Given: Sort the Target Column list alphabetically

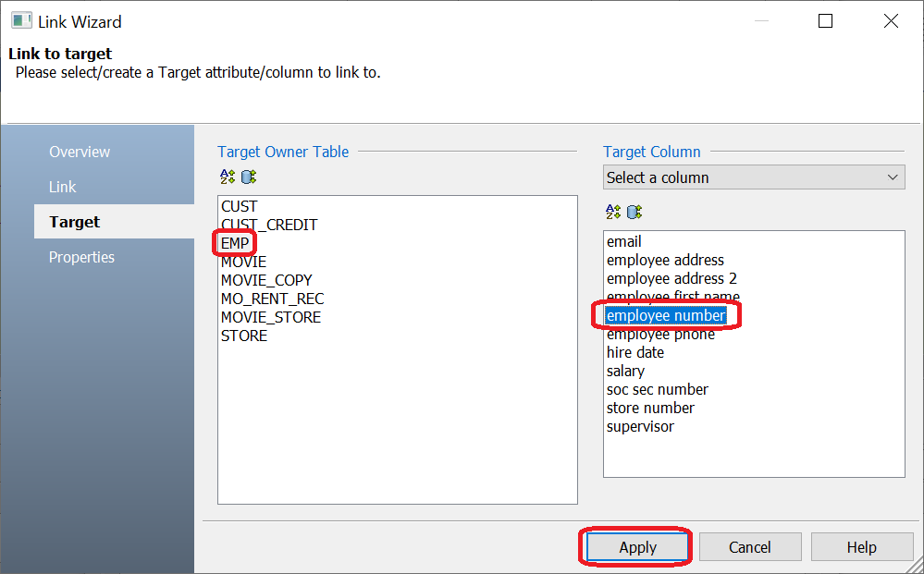Looking at the screenshot, I should (x=613, y=212).
